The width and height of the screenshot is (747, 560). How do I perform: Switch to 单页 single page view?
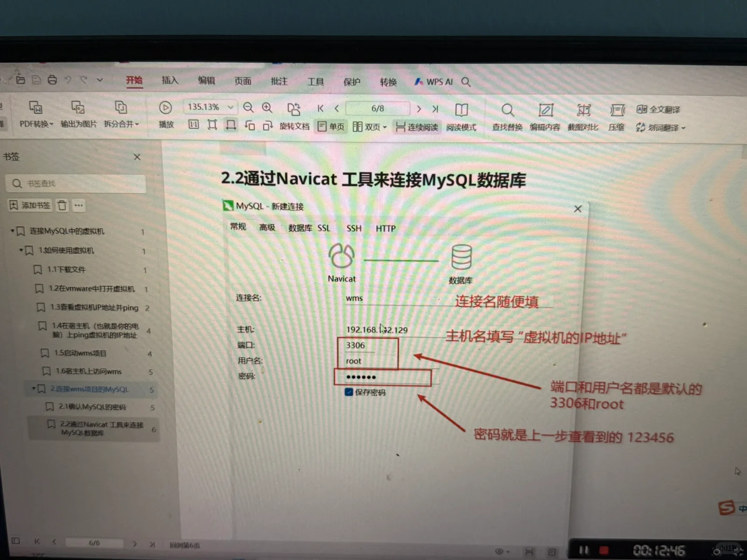click(331, 127)
